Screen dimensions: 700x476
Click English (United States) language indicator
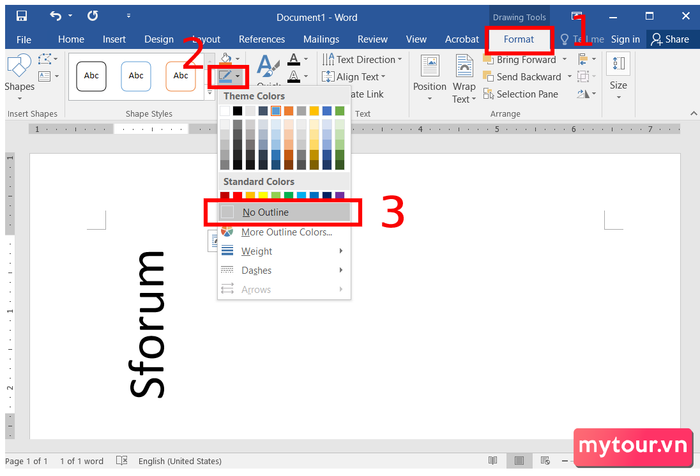[x=180, y=461]
